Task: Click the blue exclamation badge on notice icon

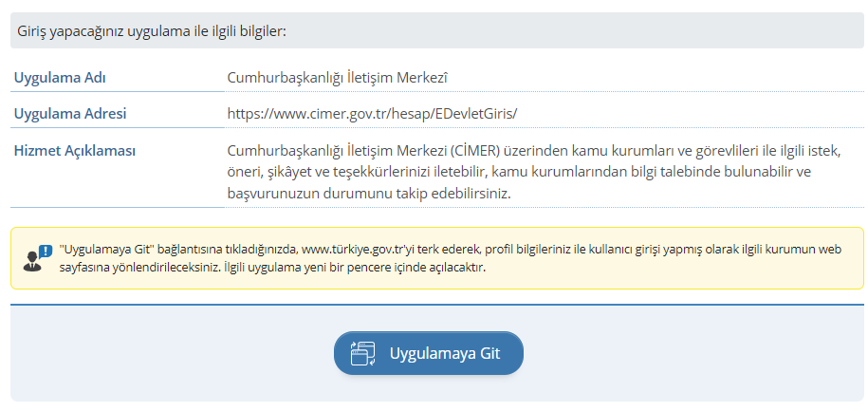Action: click(45, 252)
